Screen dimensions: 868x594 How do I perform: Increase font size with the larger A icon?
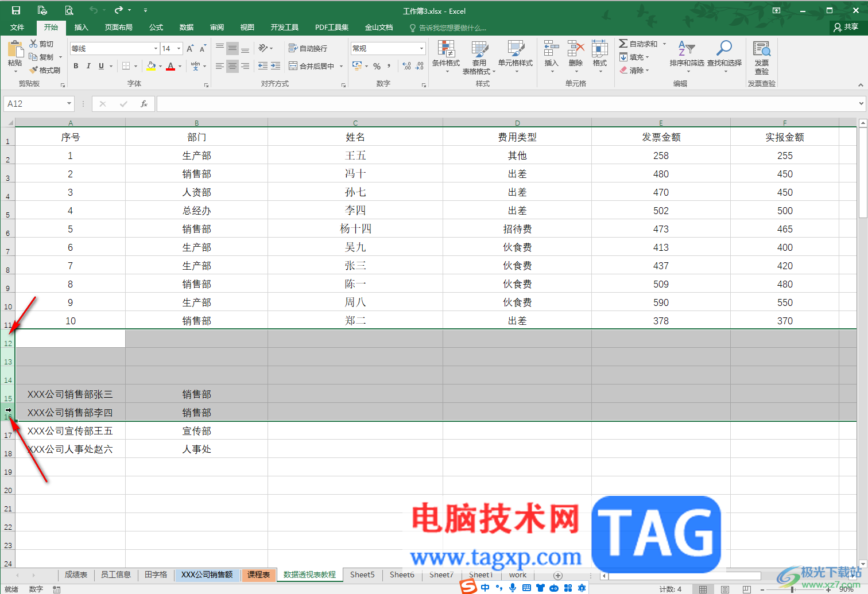[x=190, y=49]
